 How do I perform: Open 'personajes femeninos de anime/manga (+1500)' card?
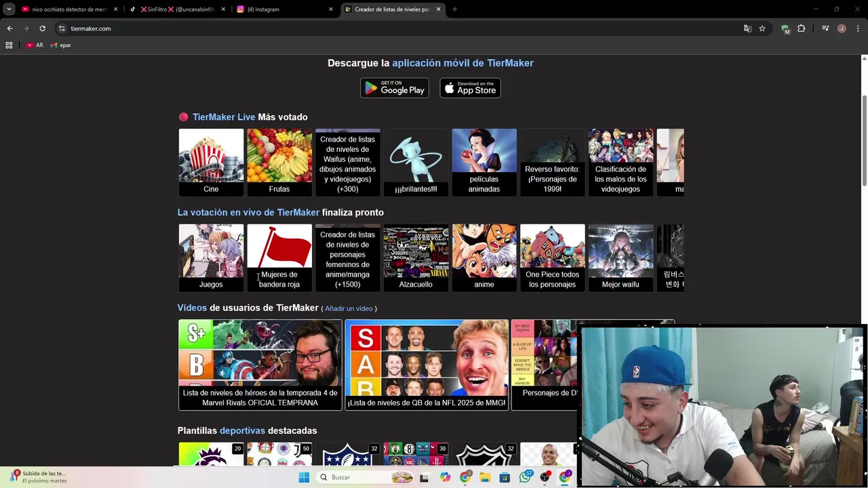(347, 258)
